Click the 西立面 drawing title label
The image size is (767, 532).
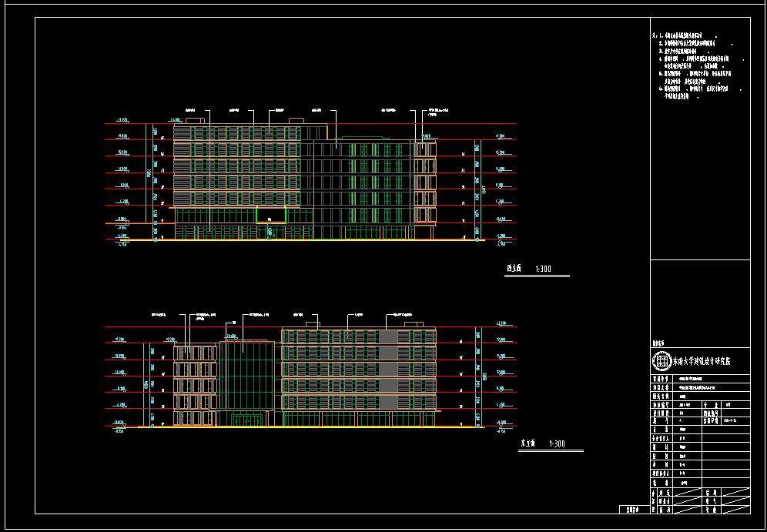pyautogui.click(x=514, y=269)
